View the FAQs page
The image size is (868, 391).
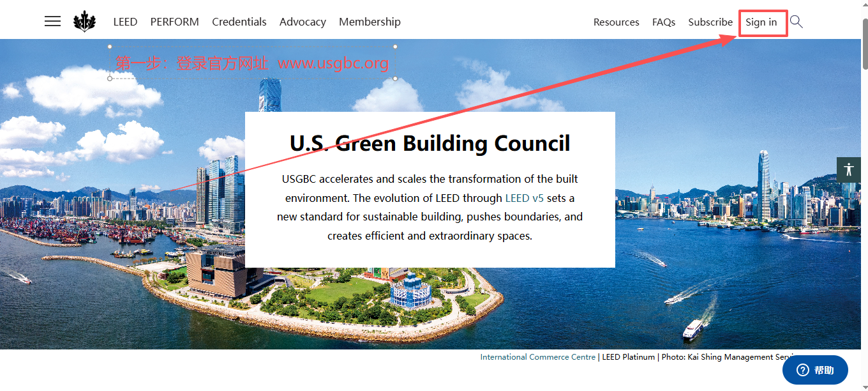tap(664, 21)
